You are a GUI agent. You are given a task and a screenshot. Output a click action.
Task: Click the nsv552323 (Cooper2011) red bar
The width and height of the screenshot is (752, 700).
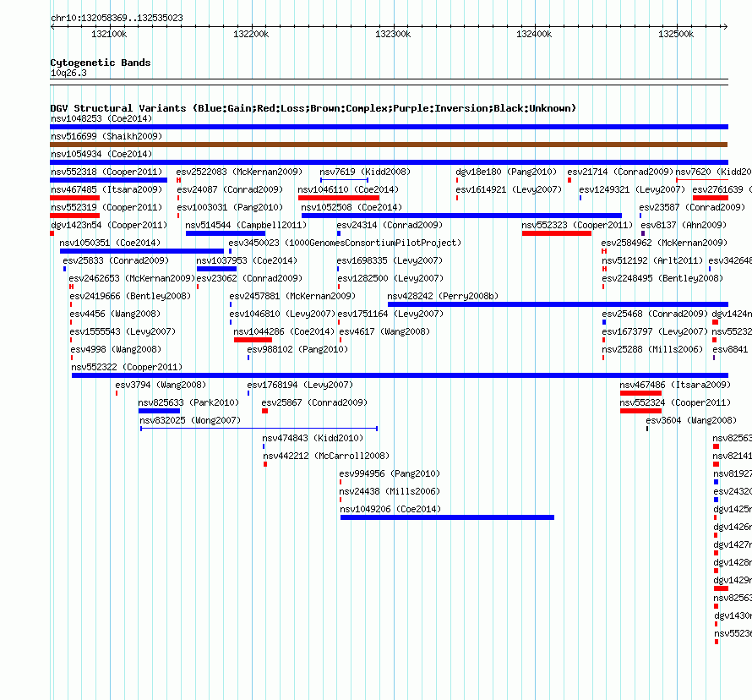pyautogui.click(x=557, y=233)
